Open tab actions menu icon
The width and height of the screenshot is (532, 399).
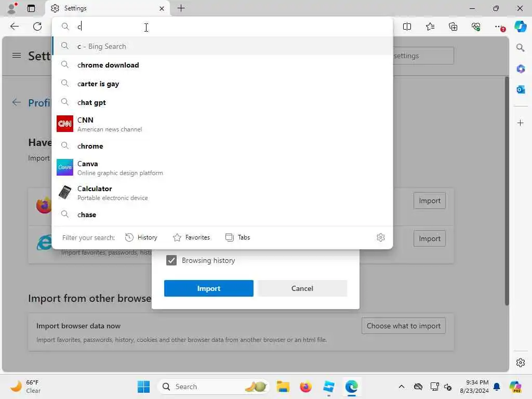pos(31,8)
